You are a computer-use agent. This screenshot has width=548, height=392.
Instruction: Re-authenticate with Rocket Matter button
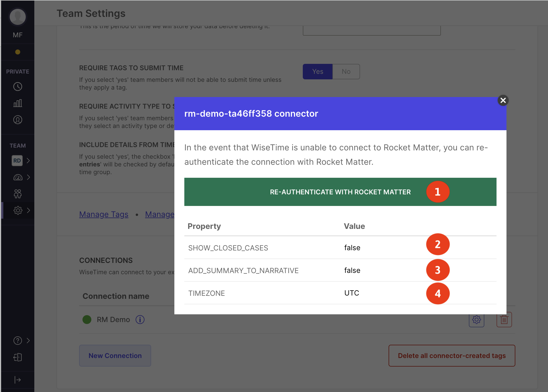[340, 192]
